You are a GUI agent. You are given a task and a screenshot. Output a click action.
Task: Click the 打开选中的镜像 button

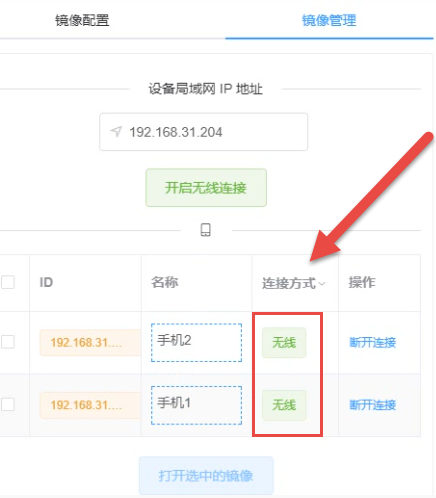point(206,475)
